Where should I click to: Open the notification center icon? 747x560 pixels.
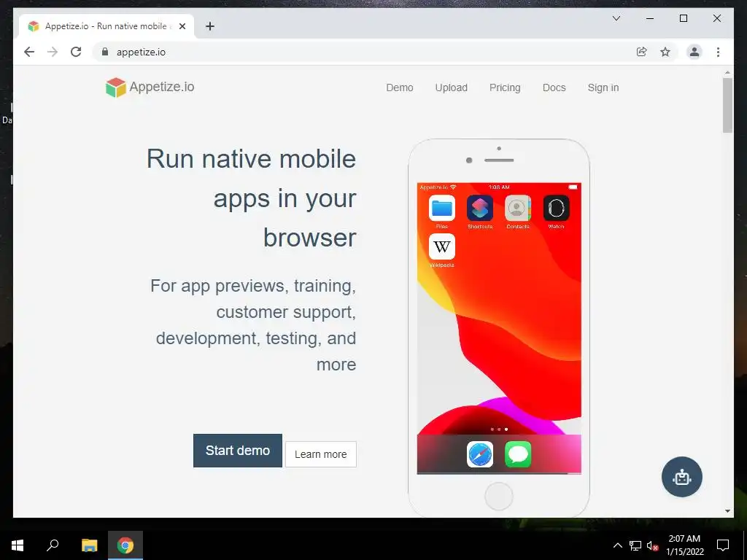point(723,545)
